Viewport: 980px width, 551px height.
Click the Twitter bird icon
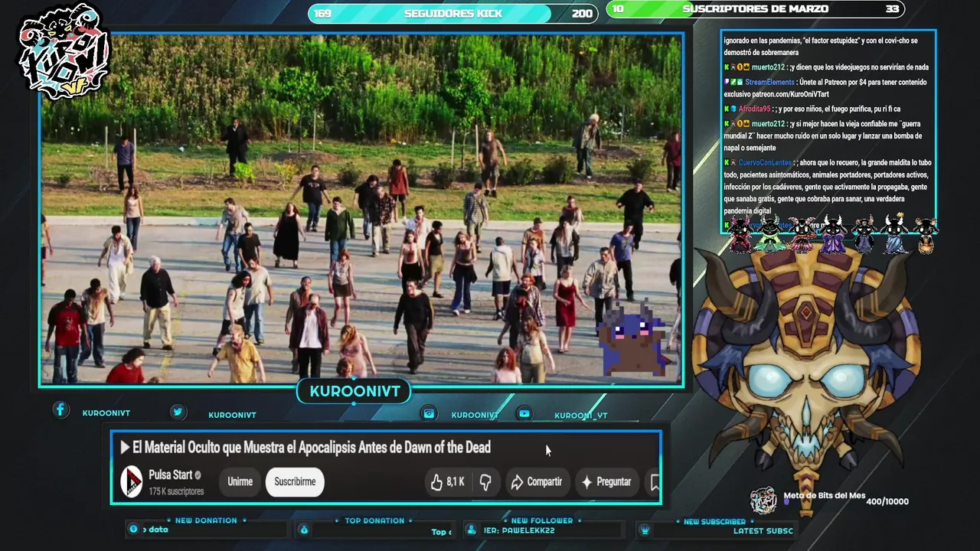pos(178,412)
